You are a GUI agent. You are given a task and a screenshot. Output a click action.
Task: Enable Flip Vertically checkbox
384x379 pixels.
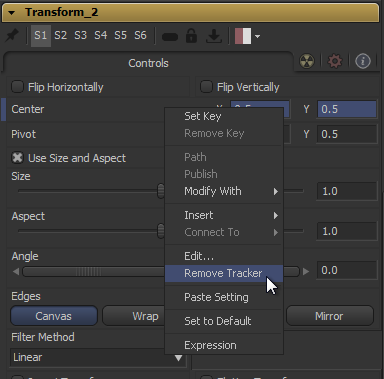pyautogui.click(x=206, y=87)
